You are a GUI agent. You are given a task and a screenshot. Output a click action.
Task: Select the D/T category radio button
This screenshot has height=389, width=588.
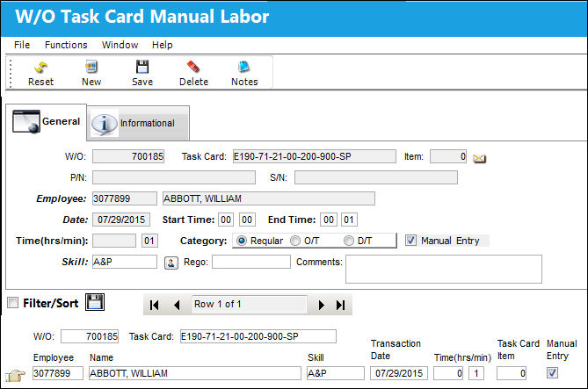[x=349, y=241]
